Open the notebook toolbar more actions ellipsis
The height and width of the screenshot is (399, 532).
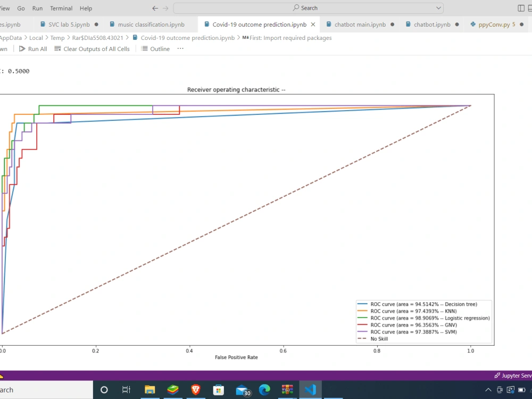[180, 49]
